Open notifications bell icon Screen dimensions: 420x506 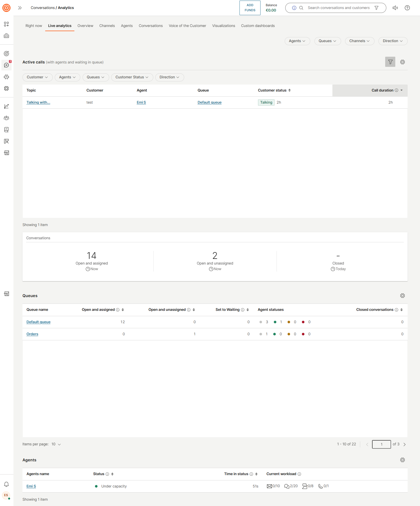[6, 484]
